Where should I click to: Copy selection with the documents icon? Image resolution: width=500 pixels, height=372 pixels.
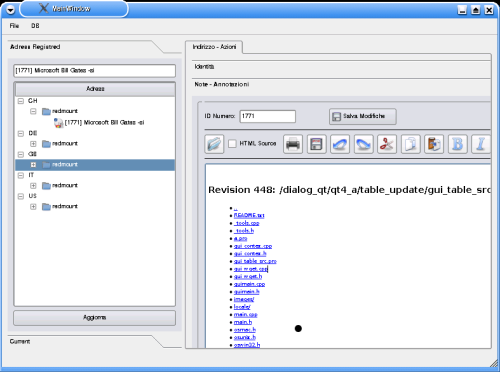[x=411, y=144]
